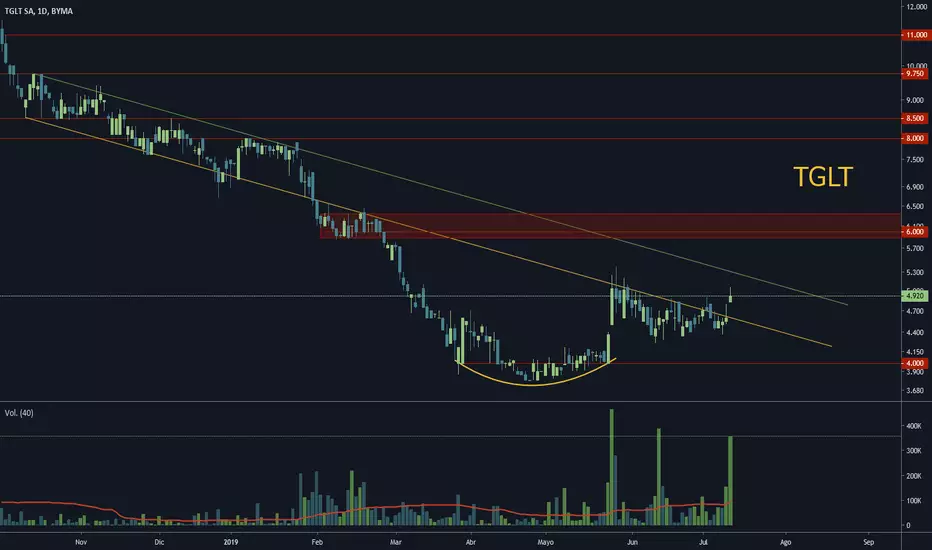
Task: Click the 7.500 price axis value
Action: (x=915, y=159)
